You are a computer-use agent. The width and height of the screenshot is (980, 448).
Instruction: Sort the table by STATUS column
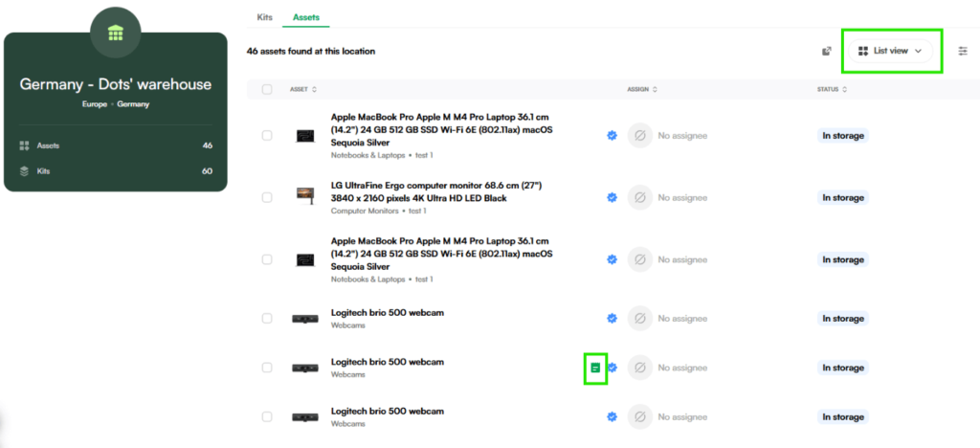832,89
